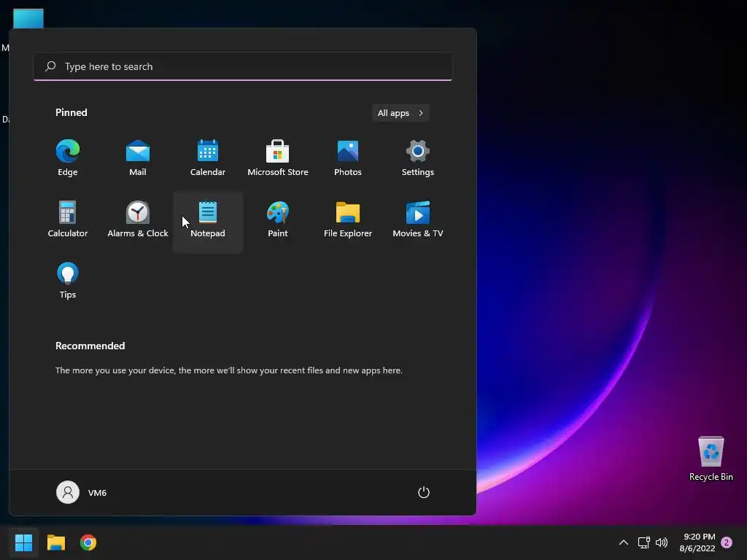Open the Tips app
This screenshot has height=560, width=747.
[68, 281]
